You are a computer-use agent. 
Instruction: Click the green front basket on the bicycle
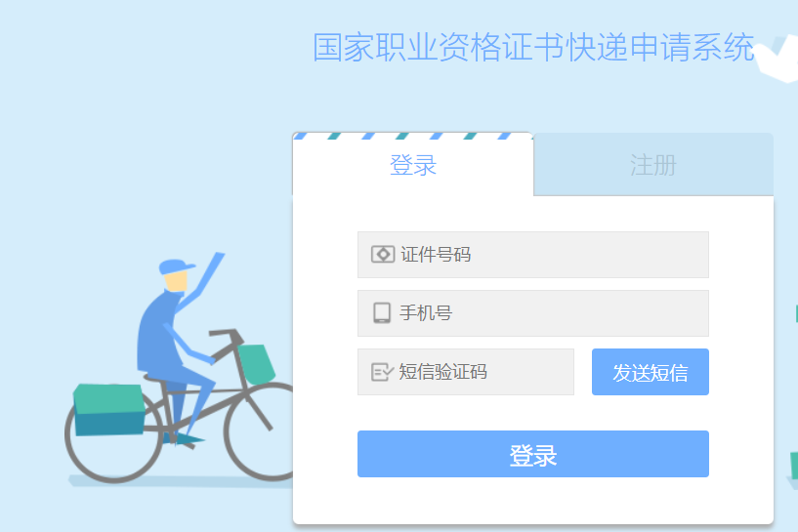click(256, 364)
